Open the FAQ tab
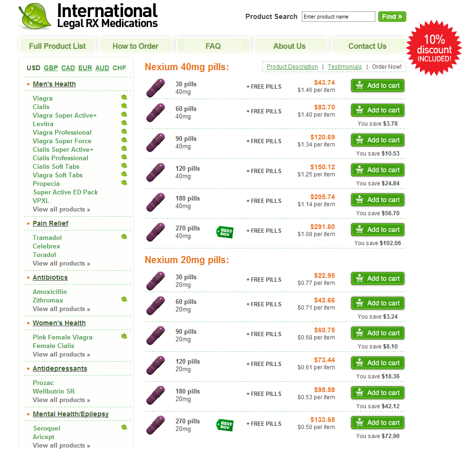 [213, 46]
